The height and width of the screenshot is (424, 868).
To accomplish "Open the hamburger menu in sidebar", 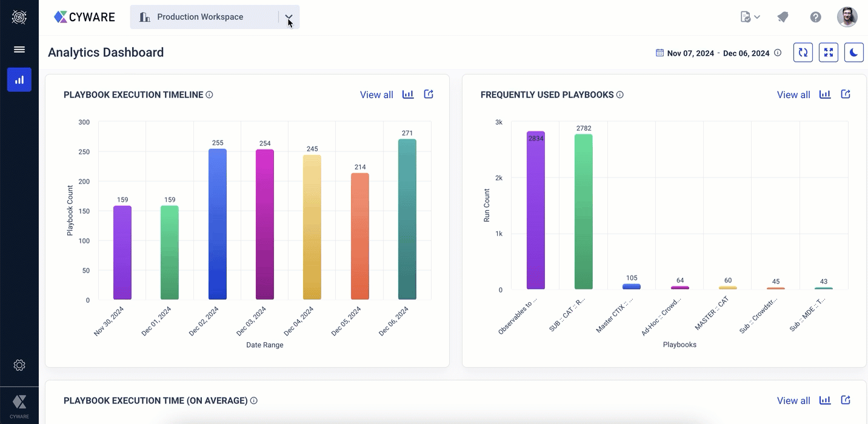I will point(19,50).
